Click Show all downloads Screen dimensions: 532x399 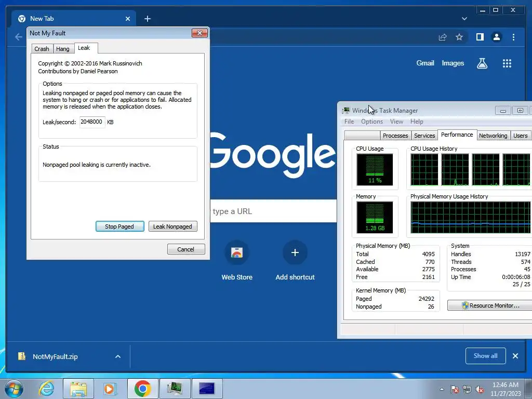[x=486, y=355]
